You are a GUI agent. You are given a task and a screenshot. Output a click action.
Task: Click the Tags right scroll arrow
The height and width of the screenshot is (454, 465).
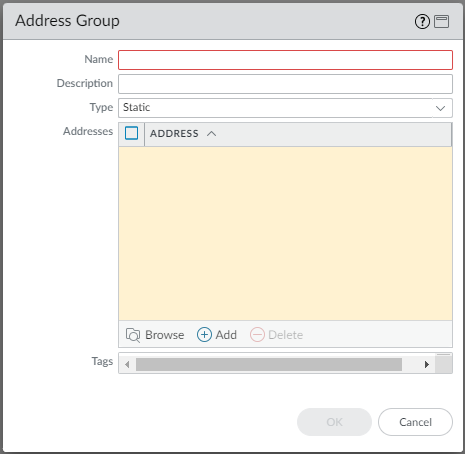coord(427,364)
